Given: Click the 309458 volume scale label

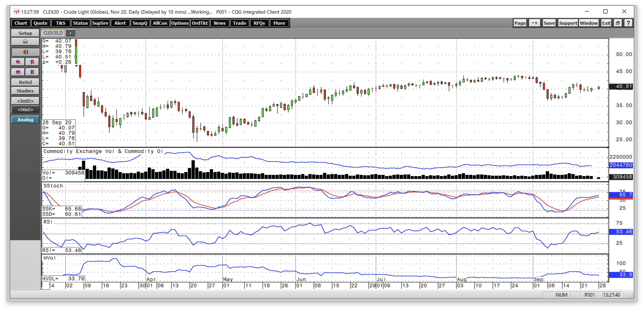Looking at the screenshot, I should pyautogui.click(x=621, y=177).
